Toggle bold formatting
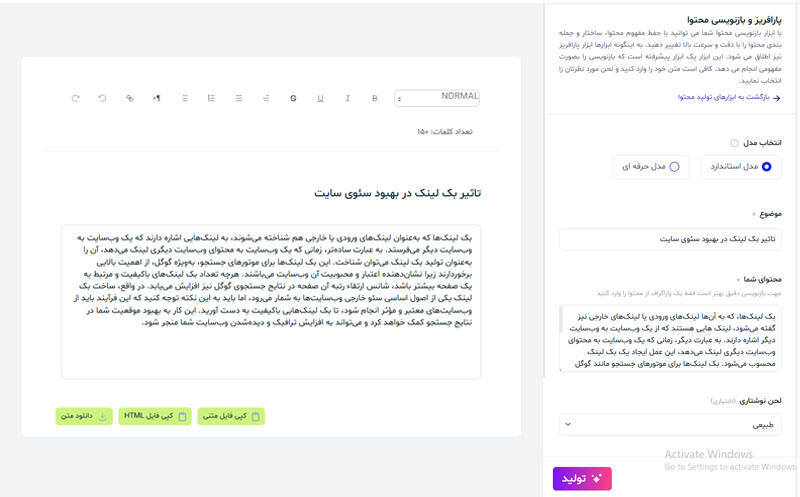Viewport: 800px width, 497px height. point(375,98)
